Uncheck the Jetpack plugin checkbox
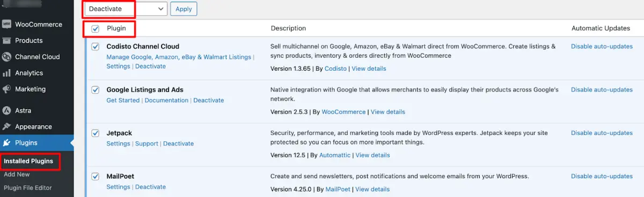Image resolution: width=644 pixels, height=197 pixels. pos(95,133)
